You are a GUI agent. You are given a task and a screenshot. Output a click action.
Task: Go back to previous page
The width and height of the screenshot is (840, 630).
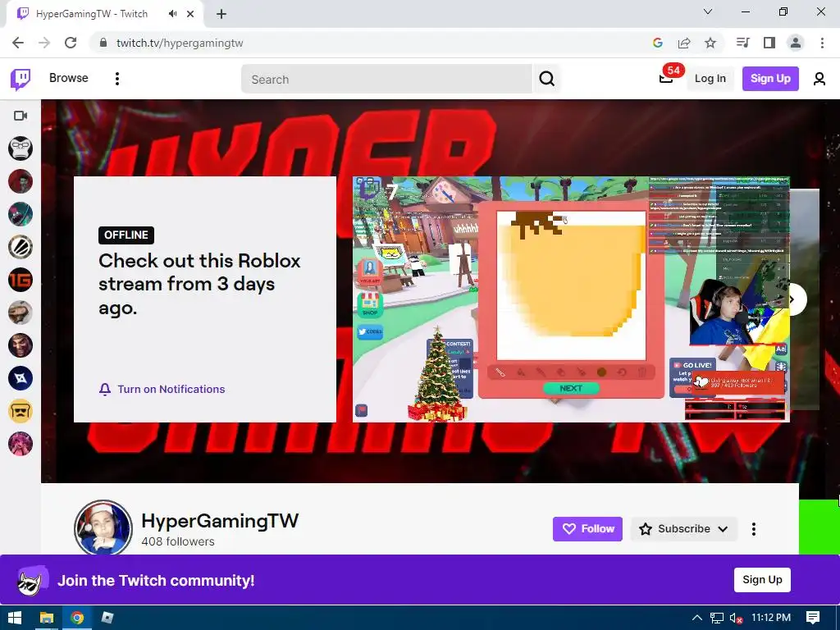[18, 43]
